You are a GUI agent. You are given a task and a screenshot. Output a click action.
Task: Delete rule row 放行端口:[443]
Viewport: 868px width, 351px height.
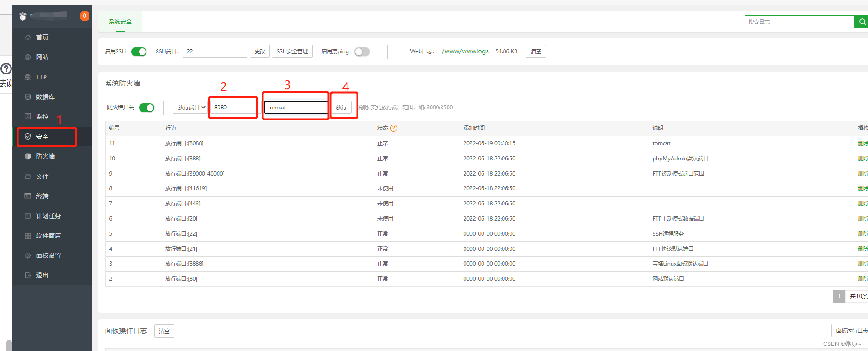[863, 204]
